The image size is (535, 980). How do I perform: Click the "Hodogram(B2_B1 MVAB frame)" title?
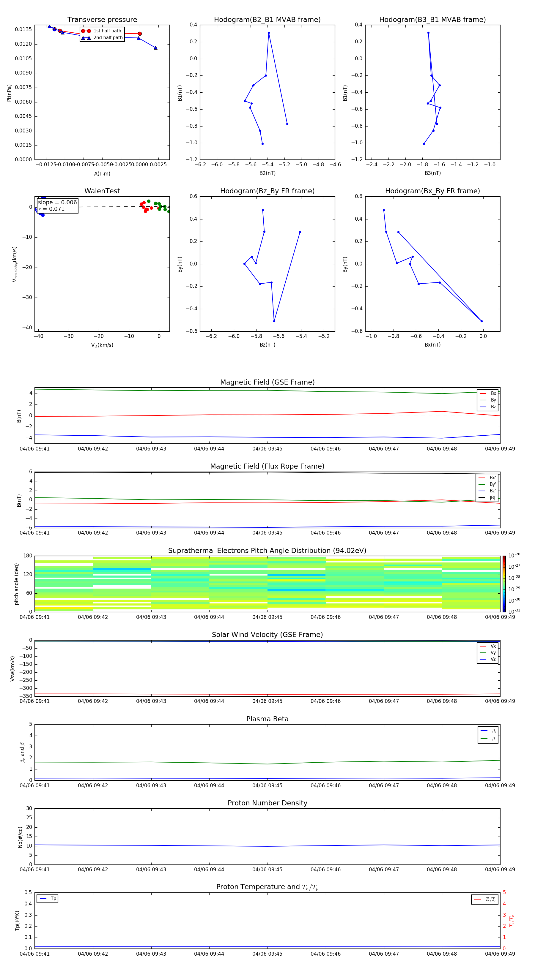(x=267, y=20)
